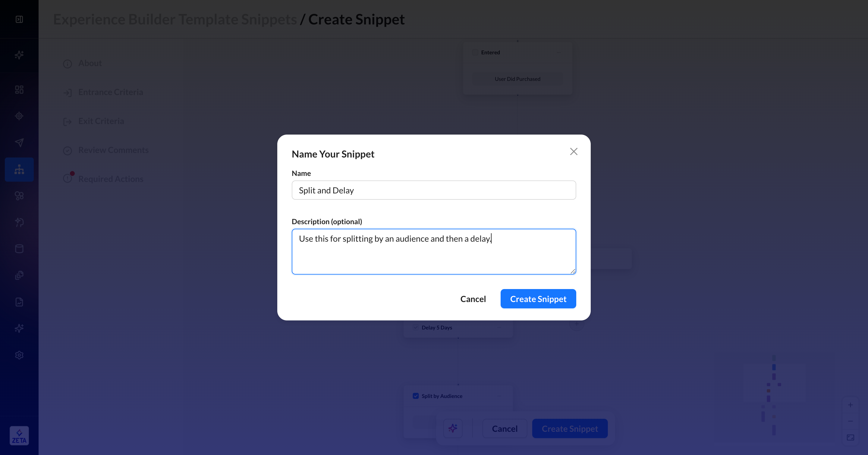Select the highlighted hierarchy icon in sidebar
Viewport: 868px width, 455px height.
point(19,169)
